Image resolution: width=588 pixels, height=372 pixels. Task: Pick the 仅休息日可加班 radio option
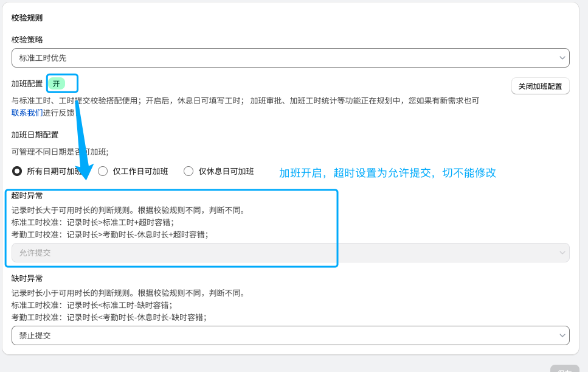[189, 171]
